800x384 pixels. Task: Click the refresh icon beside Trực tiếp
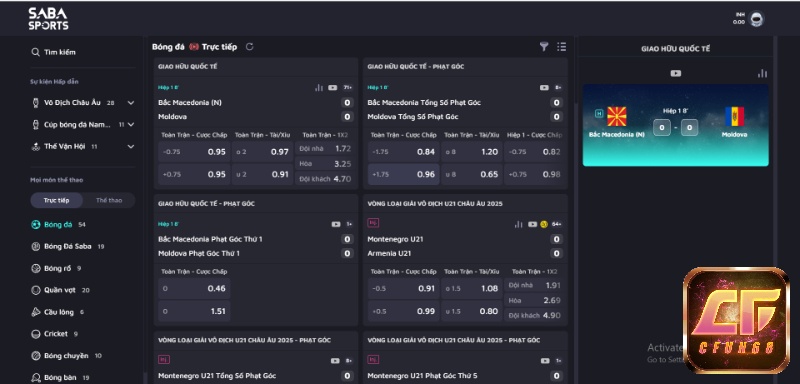click(x=249, y=47)
